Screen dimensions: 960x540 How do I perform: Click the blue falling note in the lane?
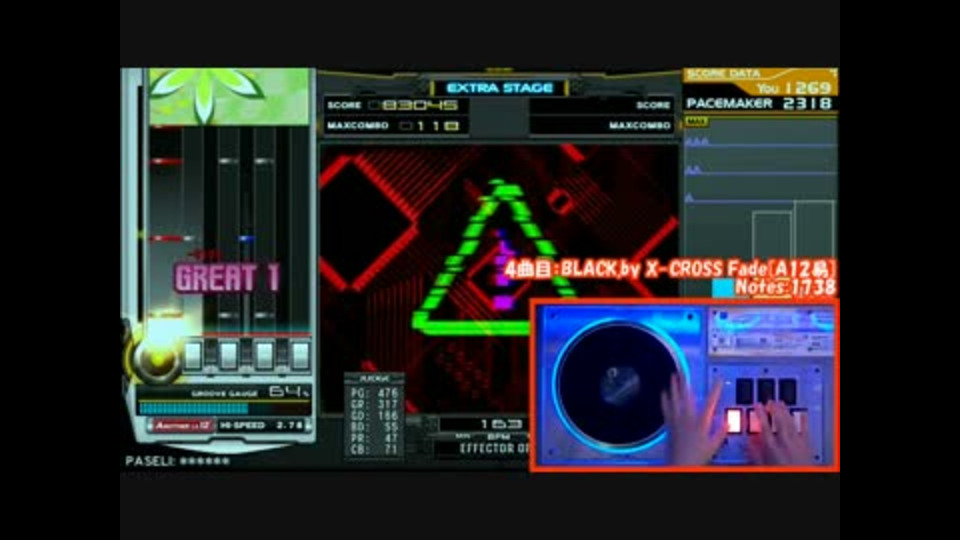click(246, 238)
